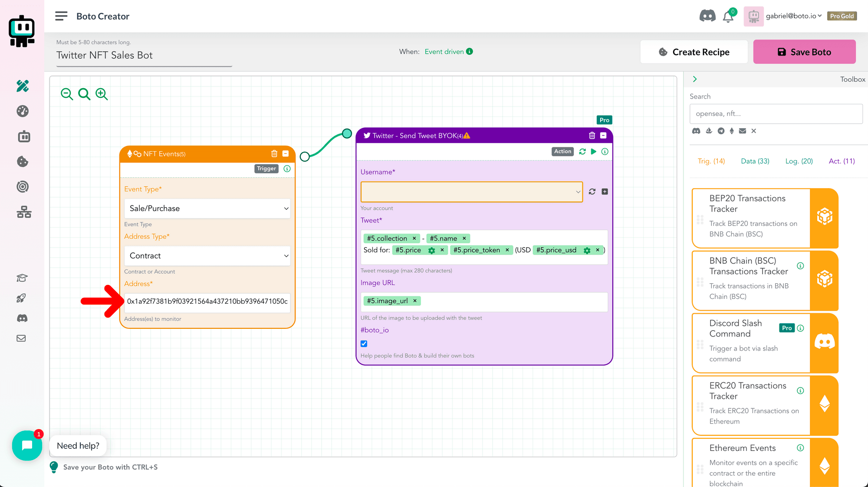
Task: Click the Address input field
Action: coord(207,301)
